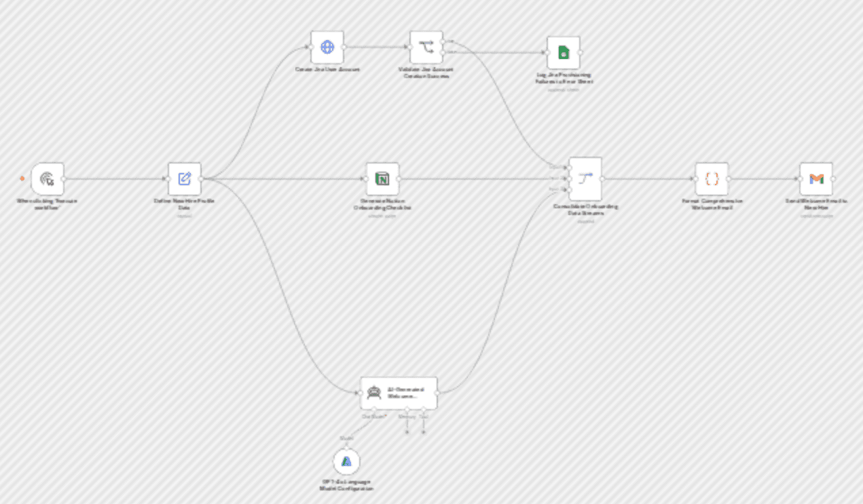Open the Gmail Send Welcome Email node
Screen dimensions: 863x504
coord(816,179)
